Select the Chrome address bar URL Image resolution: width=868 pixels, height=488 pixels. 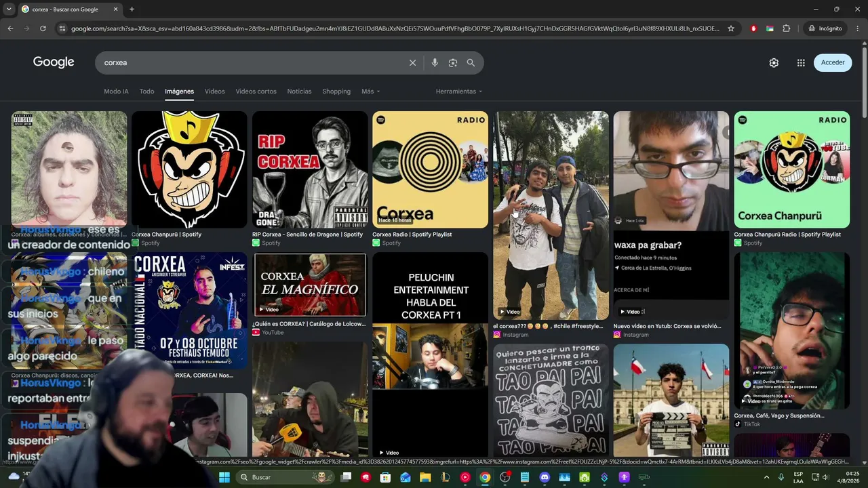pyautogui.click(x=395, y=28)
